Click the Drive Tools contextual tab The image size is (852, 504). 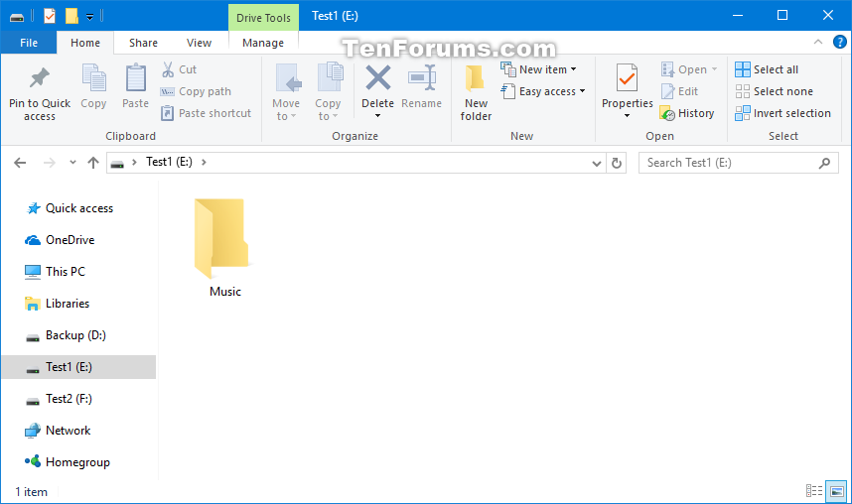[263, 18]
